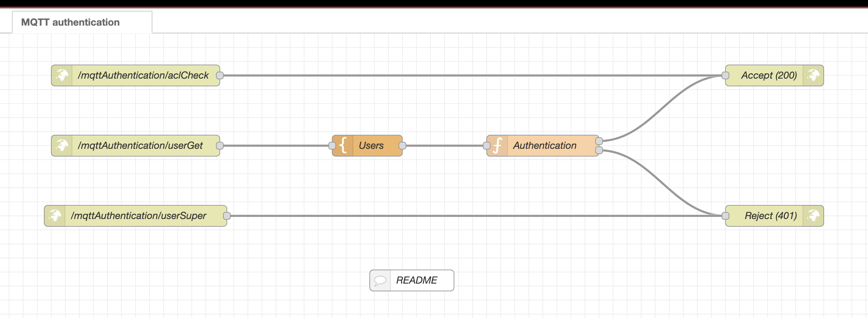The height and width of the screenshot is (318, 868).
Task: Select the Users JSON node
Action: (x=370, y=145)
